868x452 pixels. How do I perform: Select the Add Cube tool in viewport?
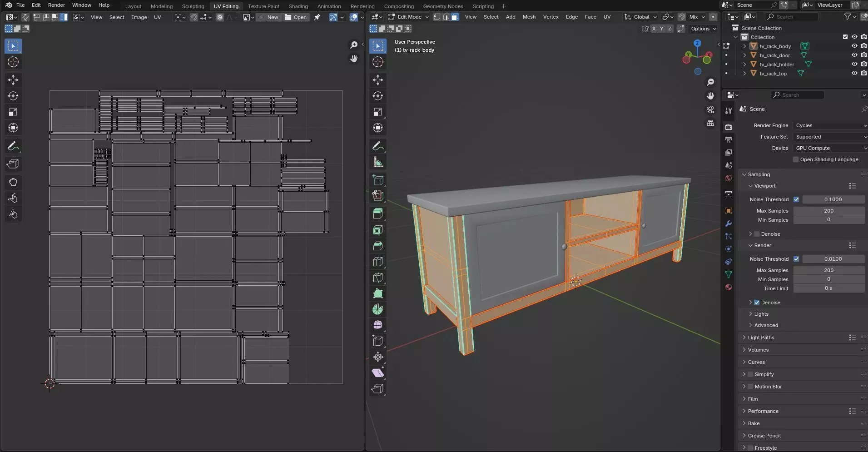pyautogui.click(x=378, y=180)
